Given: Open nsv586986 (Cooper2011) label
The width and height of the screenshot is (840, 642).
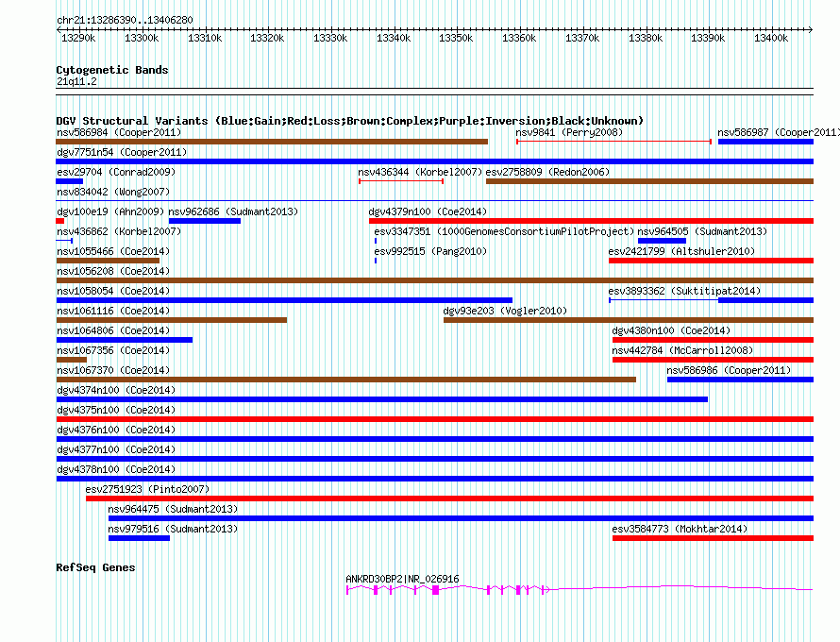Looking at the screenshot, I should point(729,370).
